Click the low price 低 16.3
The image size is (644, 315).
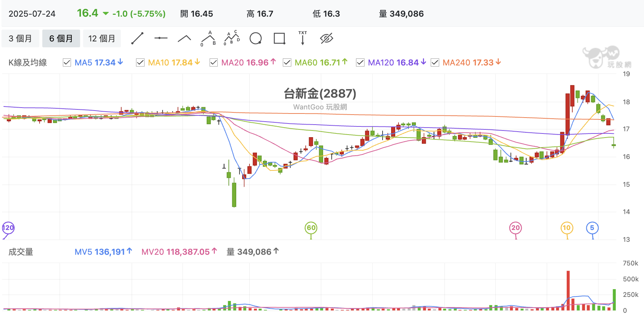click(326, 14)
